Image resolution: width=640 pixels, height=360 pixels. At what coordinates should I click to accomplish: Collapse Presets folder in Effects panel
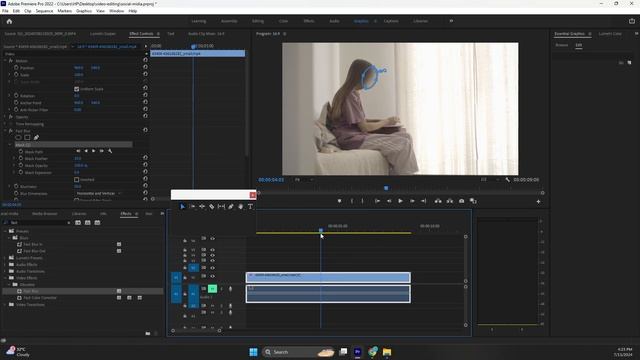[5, 231]
